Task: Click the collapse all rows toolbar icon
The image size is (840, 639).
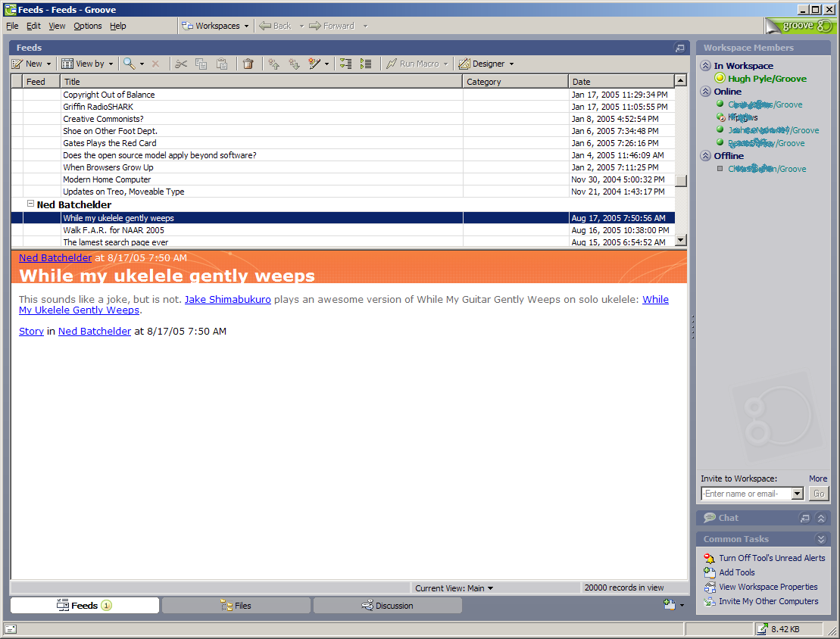Action: pyautogui.click(x=366, y=64)
